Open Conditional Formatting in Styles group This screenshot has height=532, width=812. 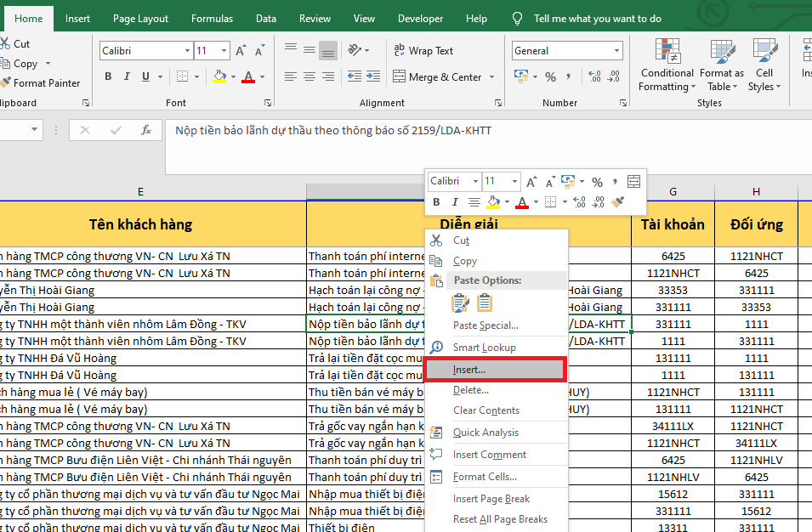(667, 64)
